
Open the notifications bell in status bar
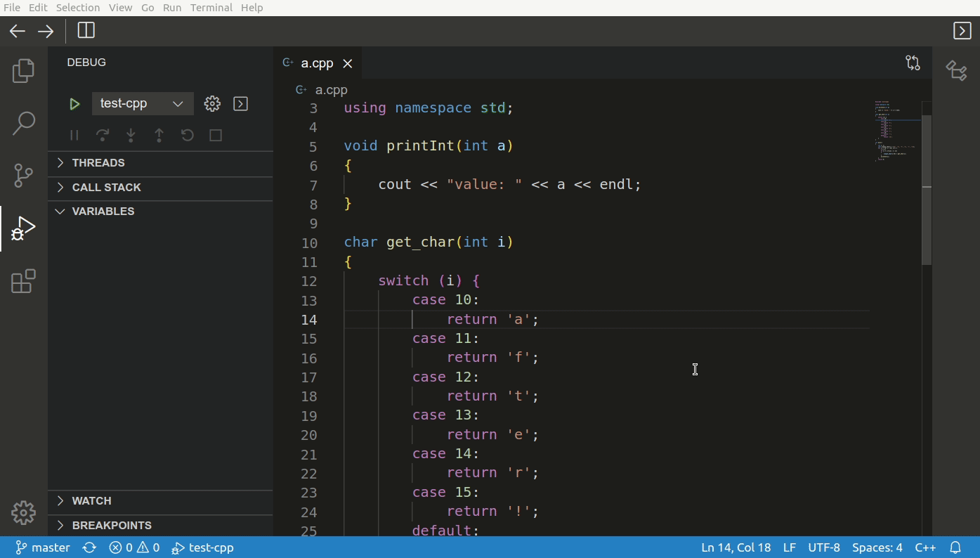tap(955, 547)
